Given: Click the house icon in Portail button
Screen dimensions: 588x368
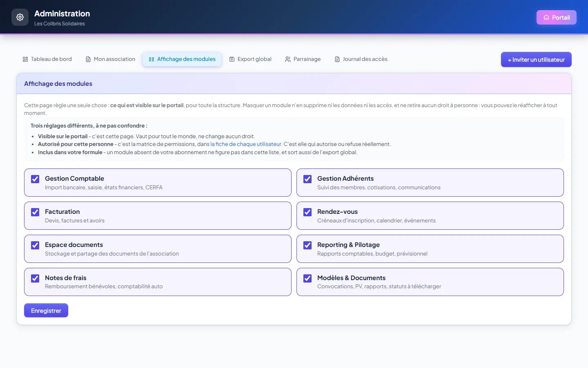Looking at the screenshot, I should point(546,18).
